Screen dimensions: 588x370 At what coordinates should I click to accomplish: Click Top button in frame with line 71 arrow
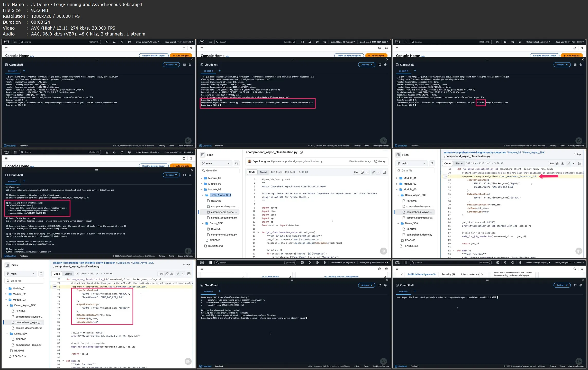click(577, 154)
